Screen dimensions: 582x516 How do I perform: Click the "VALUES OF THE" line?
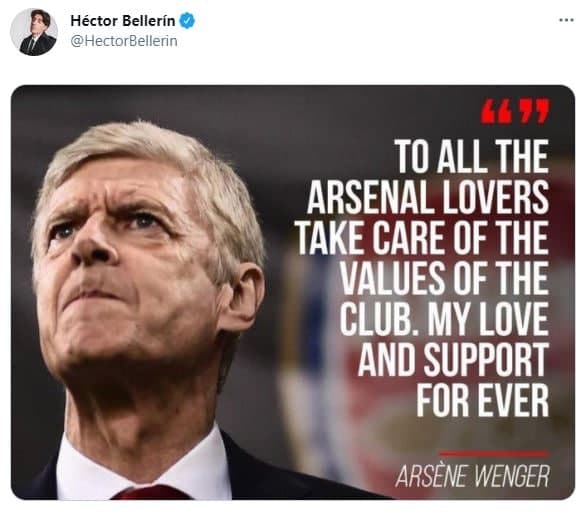coord(444,278)
